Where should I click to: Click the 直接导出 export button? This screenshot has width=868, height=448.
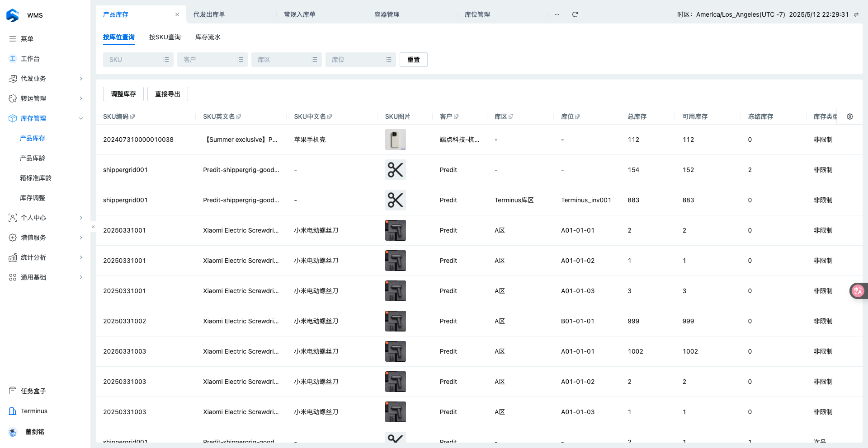coord(167,94)
